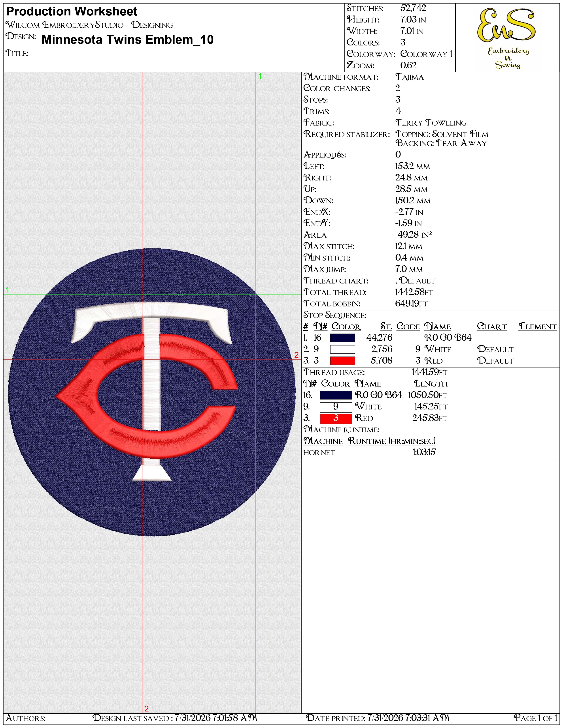
Task: Pick the white swatch in Stop Sequence
Action: tap(342, 349)
